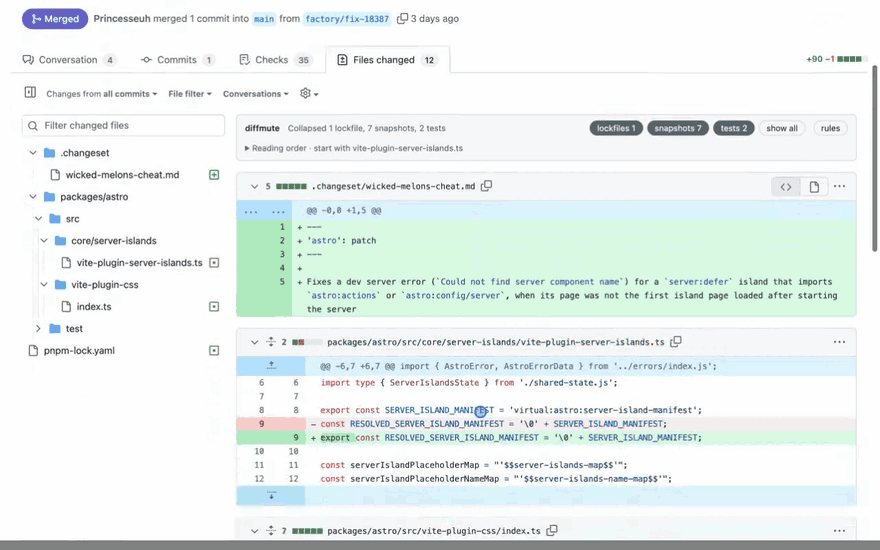Select the Files changed tab
Screen dimensions: 880x550
(x=387, y=59)
